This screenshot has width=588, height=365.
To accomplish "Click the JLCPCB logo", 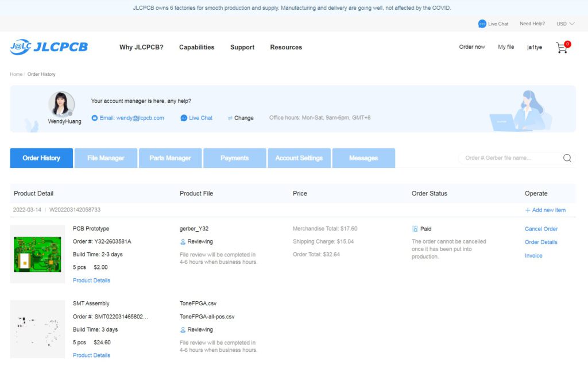I will coord(49,47).
